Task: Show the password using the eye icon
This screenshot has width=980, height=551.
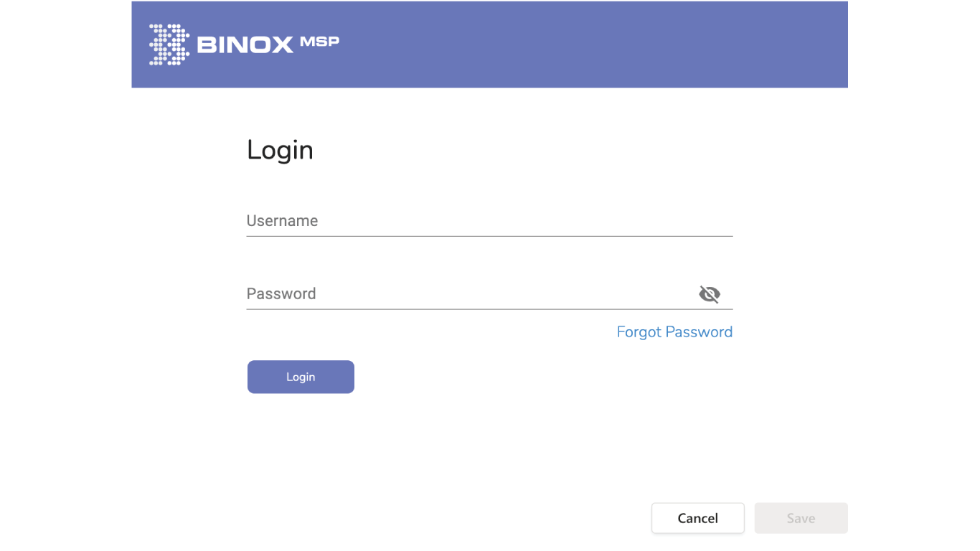Action: 709,294
